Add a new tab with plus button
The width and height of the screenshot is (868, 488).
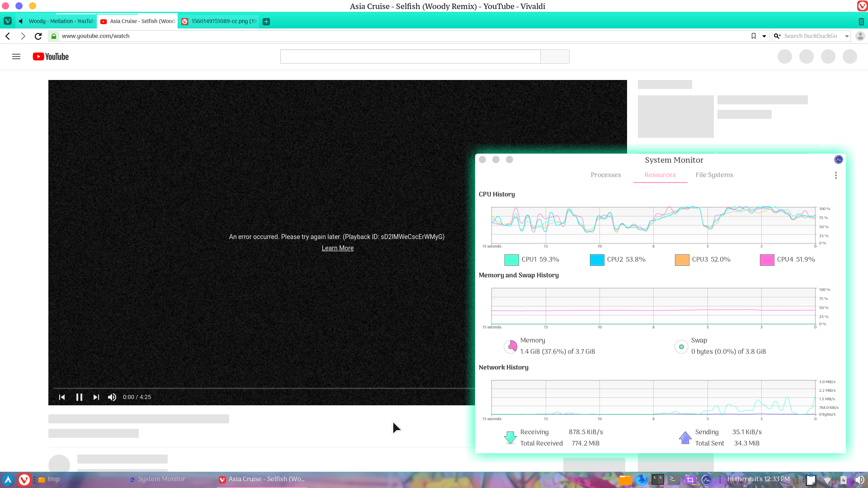pos(266,22)
